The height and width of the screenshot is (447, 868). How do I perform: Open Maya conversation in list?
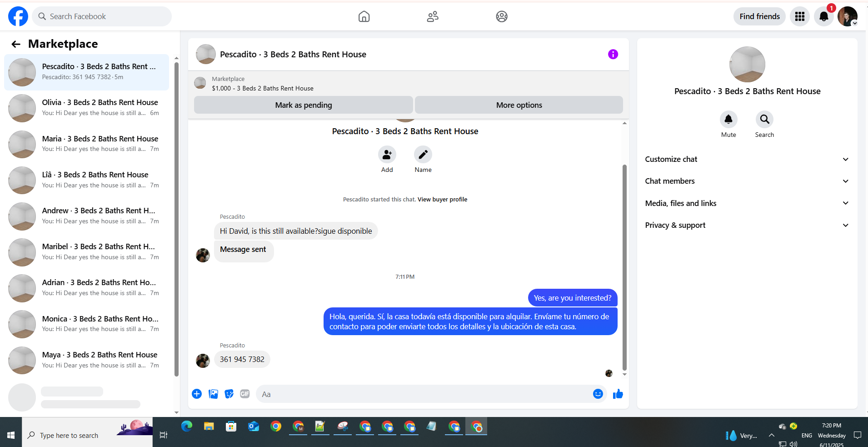(86, 360)
